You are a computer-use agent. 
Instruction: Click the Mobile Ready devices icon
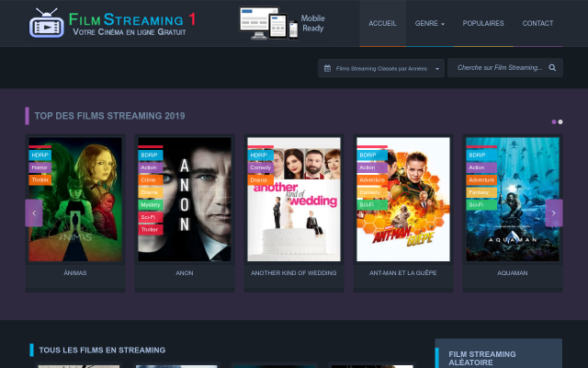point(269,23)
